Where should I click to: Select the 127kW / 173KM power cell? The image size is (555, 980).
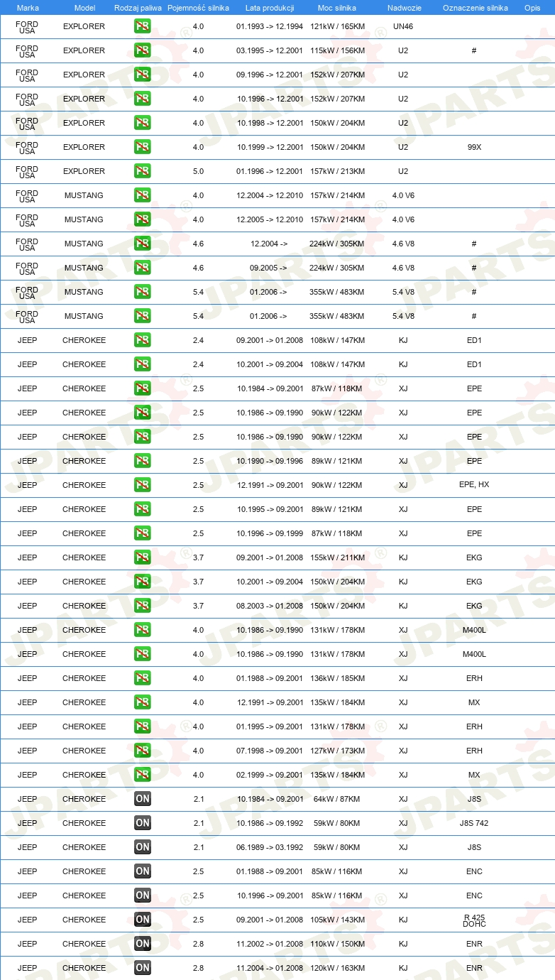(x=337, y=751)
